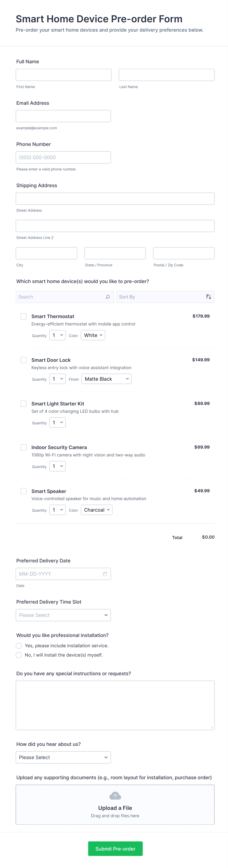Open the delivery date calendar icon
Image resolution: width=228 pixels, height=868 pixels.
coord(105,574)
